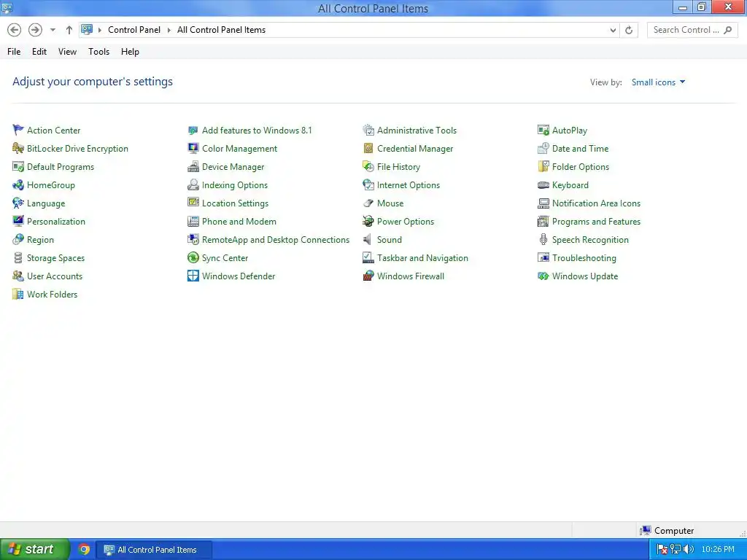Click the Folder Options icon
Image resolution: width=747 pixels, height=560 pixels.
543,167
